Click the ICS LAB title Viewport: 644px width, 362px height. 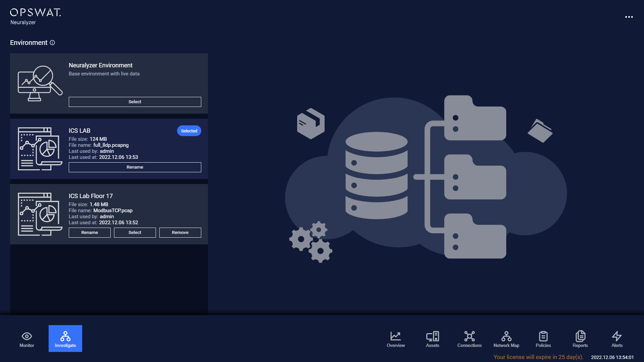79,131
